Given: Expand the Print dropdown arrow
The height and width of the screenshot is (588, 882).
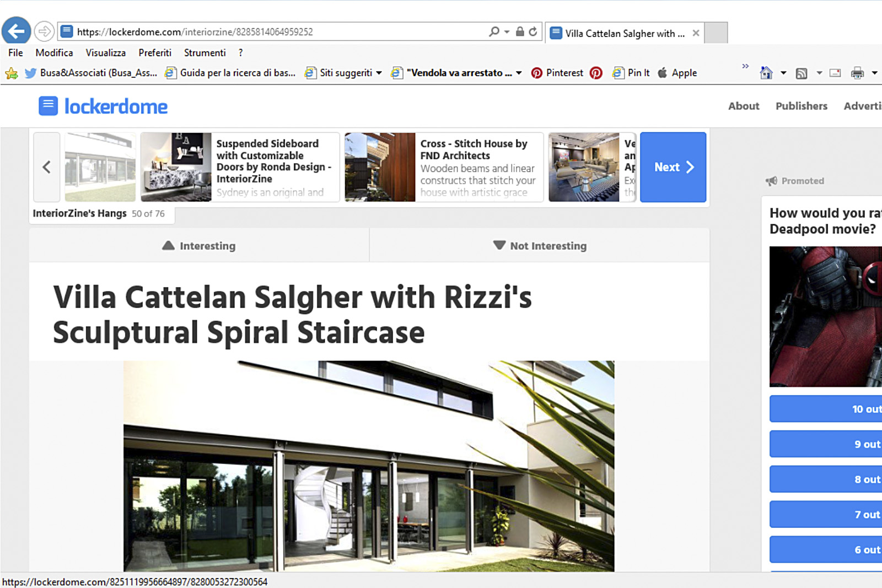Looking at the screenshot, I should (x=874, y=73).
